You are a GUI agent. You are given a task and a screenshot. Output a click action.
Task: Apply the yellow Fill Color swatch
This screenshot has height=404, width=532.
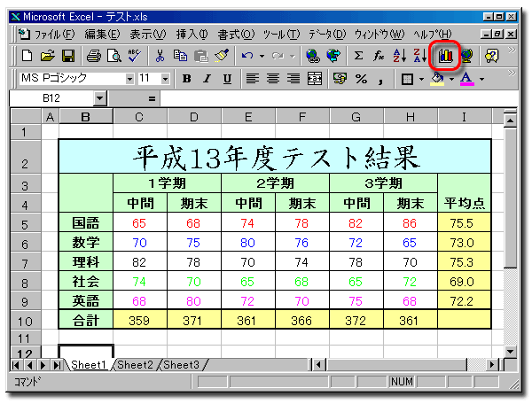tap(438, 79)
